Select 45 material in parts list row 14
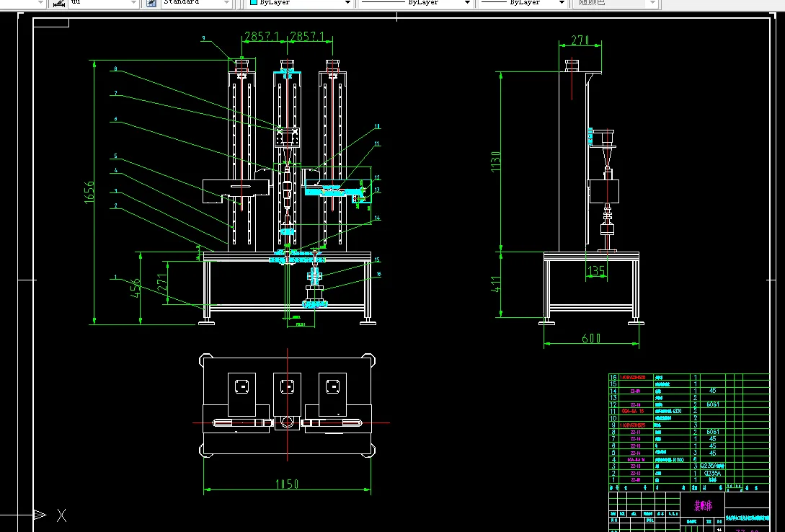The width and height of the screenshot is (785, 532). click(x=713, y=391)
